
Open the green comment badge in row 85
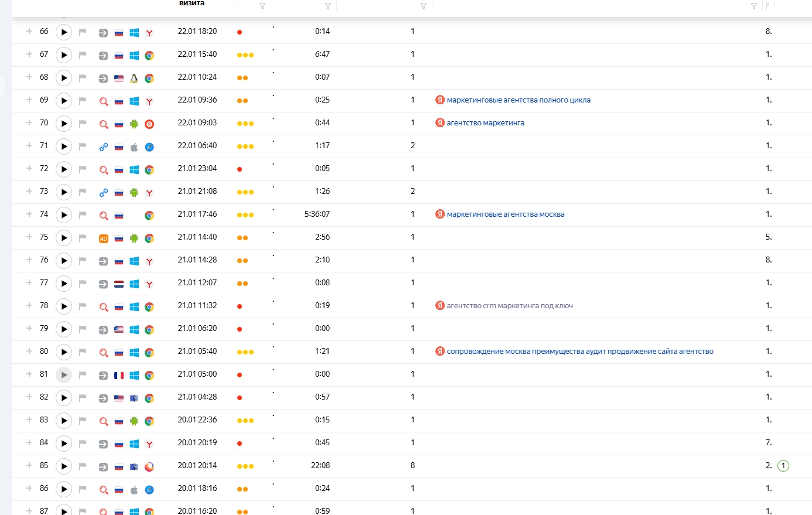[783, 466]
